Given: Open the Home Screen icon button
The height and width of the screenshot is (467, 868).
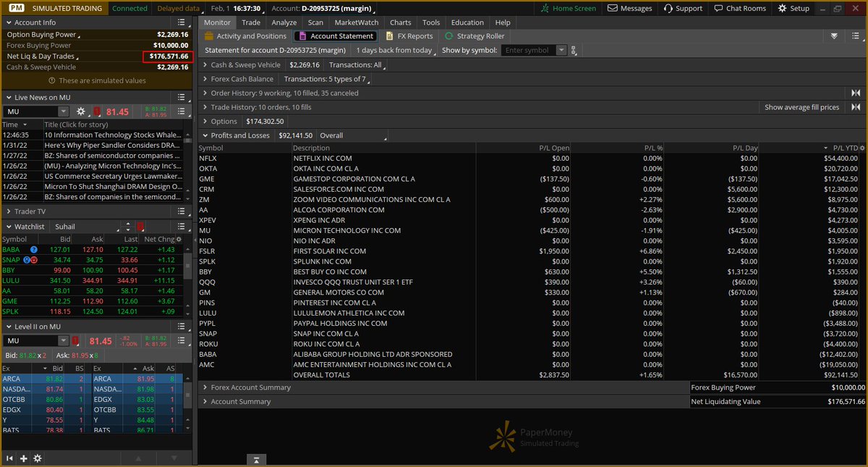Looking at the screenshot, I should pos(546,8).
